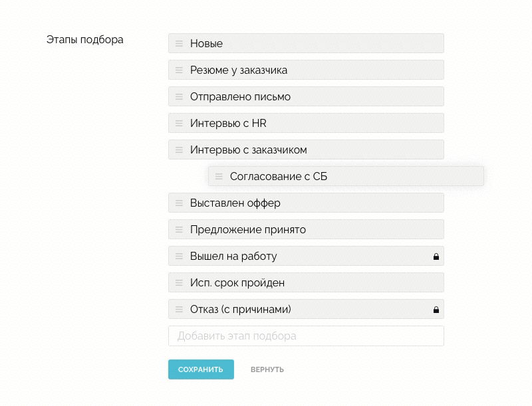
Task: Click the drag handle beside 'Интервью с заказчиком'
Action: click(178, 150)
